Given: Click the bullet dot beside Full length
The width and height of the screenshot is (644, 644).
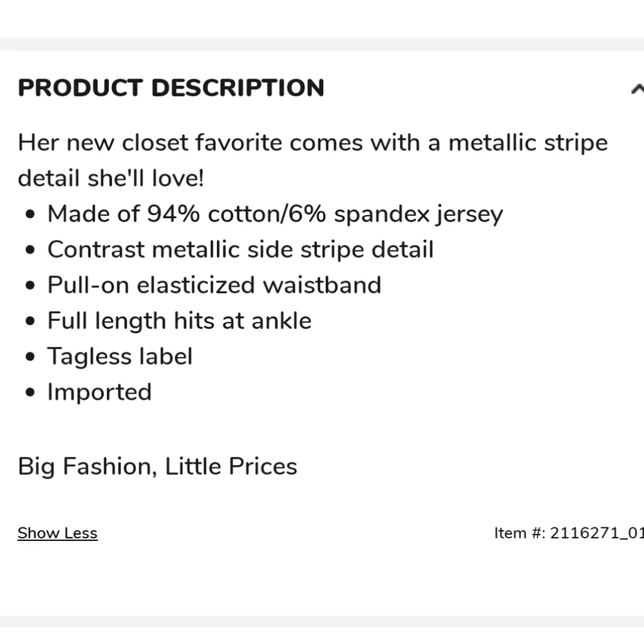Looking at the screenshot, I should (30, 321).
